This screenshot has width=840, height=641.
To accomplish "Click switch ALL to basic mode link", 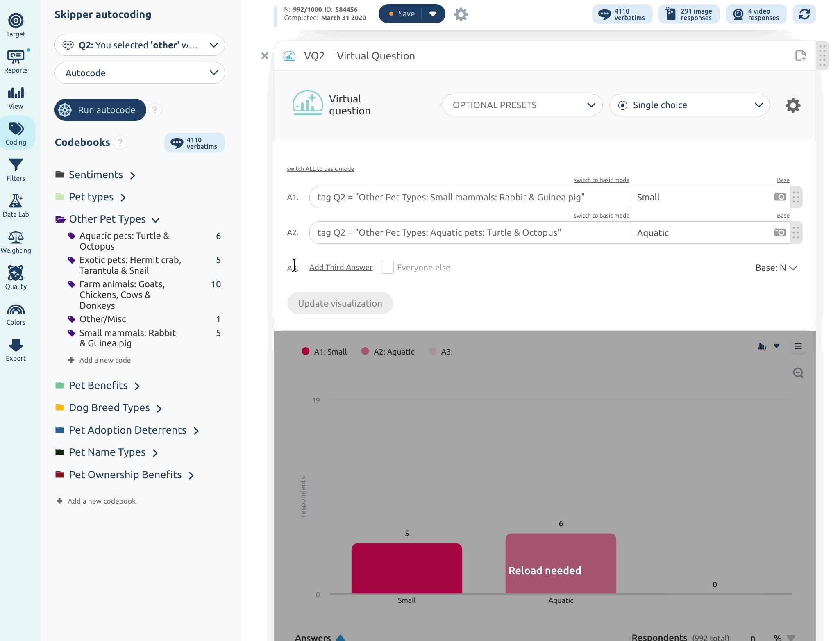I will pyautogui.click(x=320, y=169).
